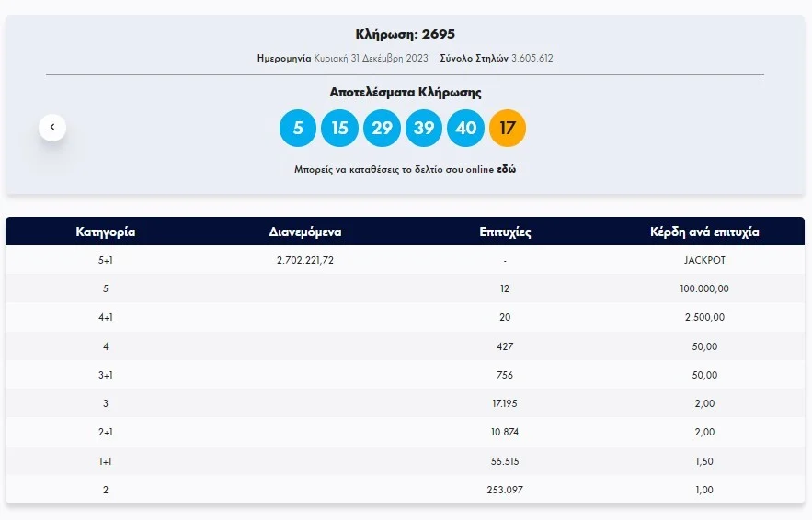Select the 100.000,00 winnings cell
Viewport: 812px width, 520px height.
pos(704,288)
